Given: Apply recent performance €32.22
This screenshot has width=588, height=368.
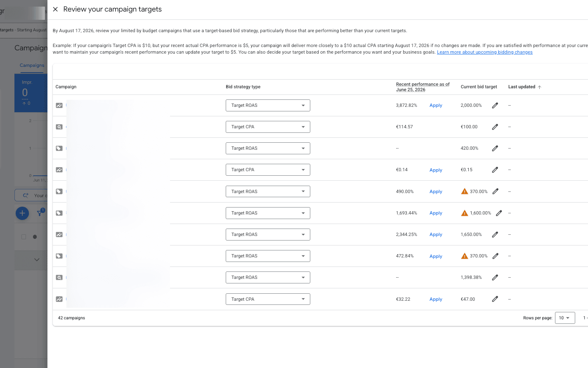Looking at the screenshot, I should point(436,299).
